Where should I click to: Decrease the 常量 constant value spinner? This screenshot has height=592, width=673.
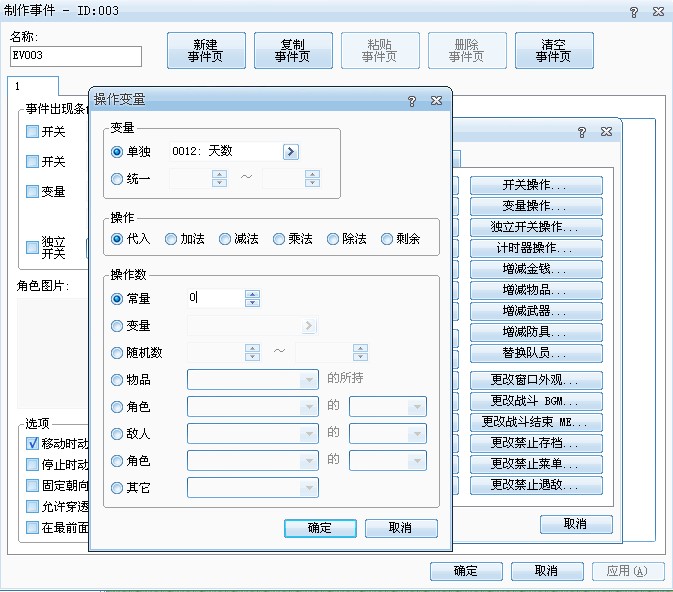(252, 302)
